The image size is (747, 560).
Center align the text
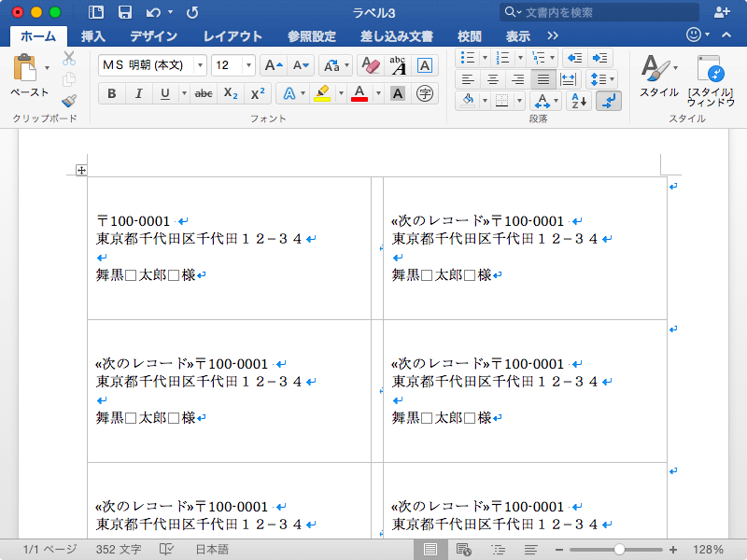click(493, 79)
